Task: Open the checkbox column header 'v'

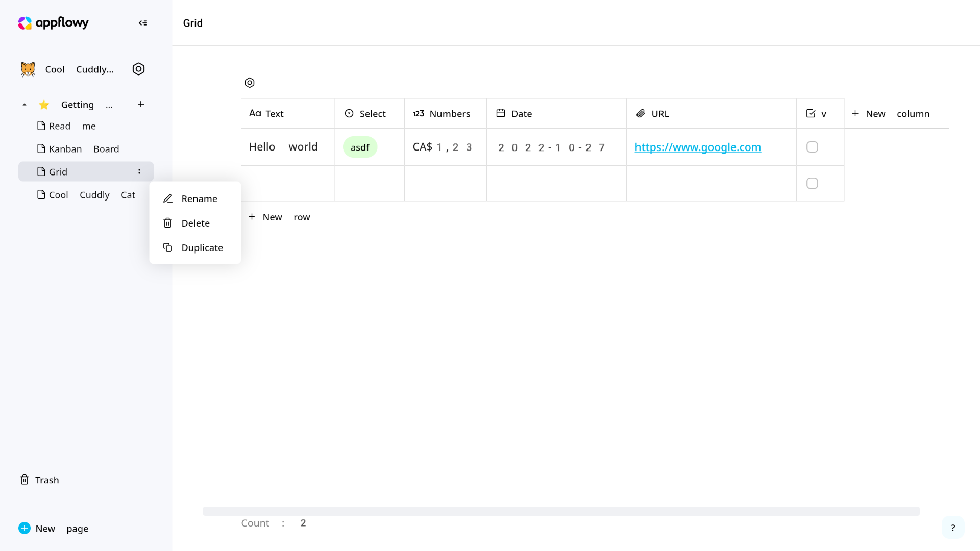Action: coord(820,113)
